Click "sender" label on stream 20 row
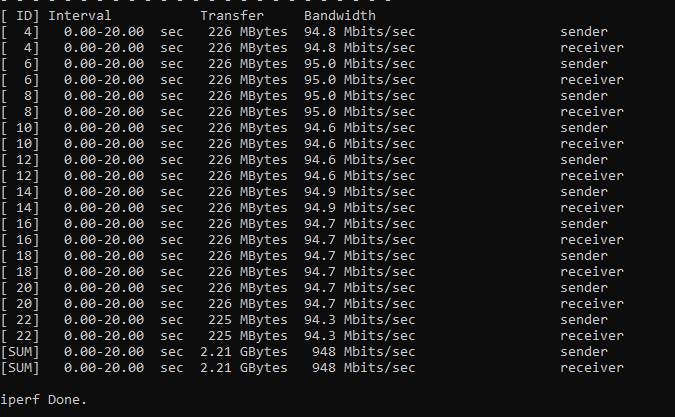The image size is (675, 417). (x=584, y=288)
